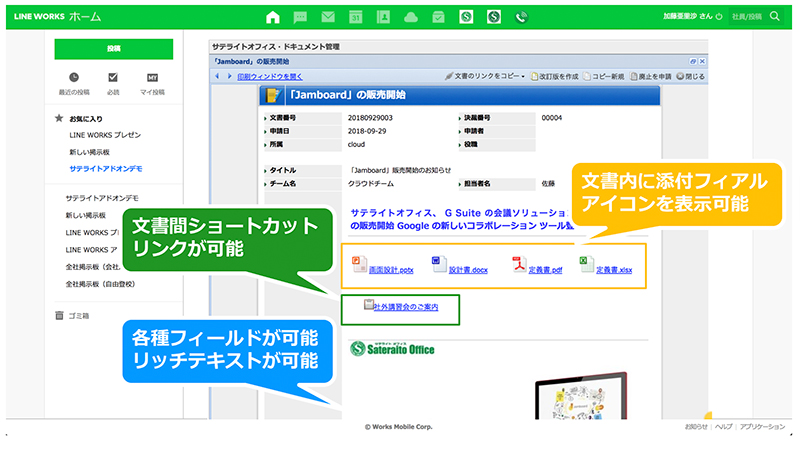This screenshot has height=454, width=800.
Task: Click the Sateraito Office logo image
Action: click(x=392, y=349)
